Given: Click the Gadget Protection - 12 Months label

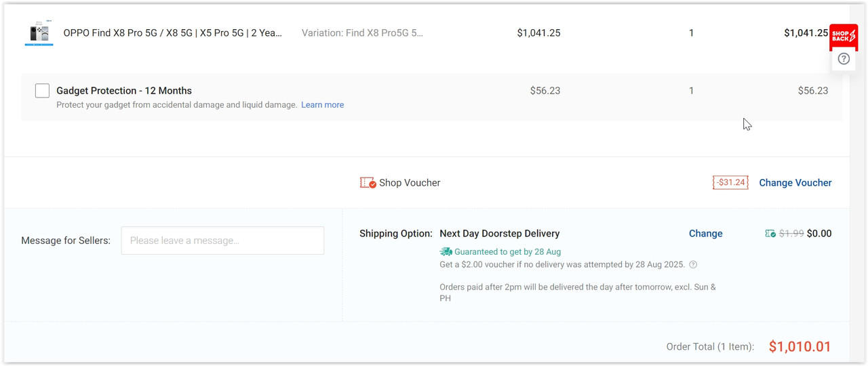Looking at the screenshot, I should pyautogui.click(x=124, y=91).
